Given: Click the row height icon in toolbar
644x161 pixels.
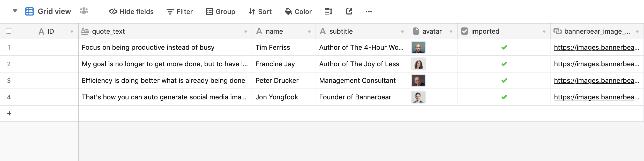Looking at the screenshot, I should (328, 11).
